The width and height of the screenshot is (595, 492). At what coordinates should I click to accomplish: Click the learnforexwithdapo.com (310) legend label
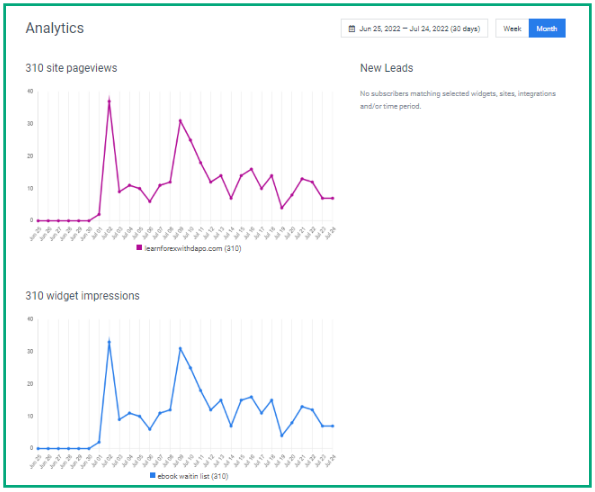pos(193,248)
